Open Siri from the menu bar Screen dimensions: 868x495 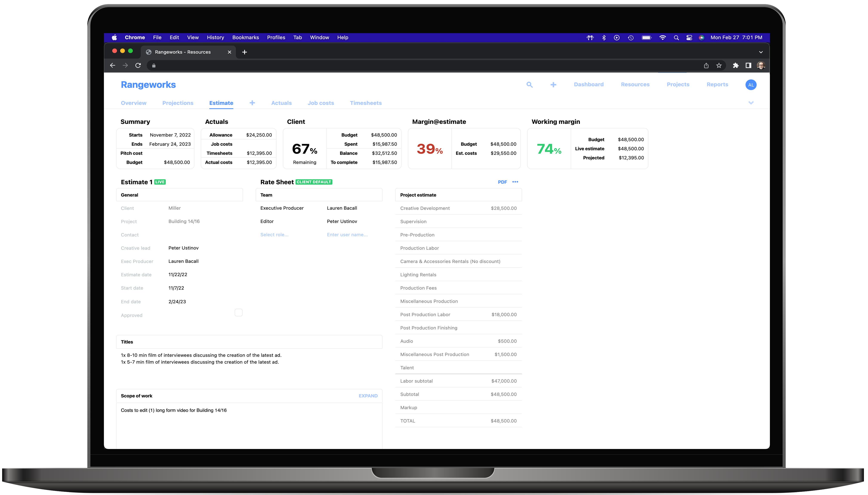tap(701, 38)
